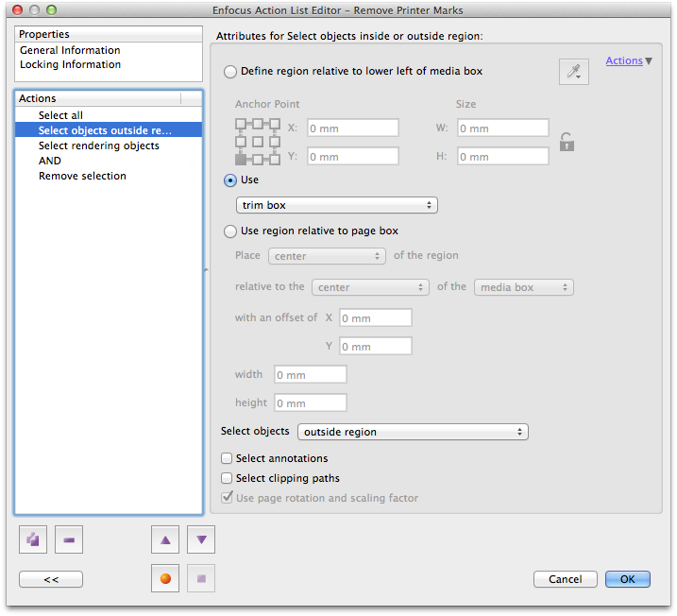The height and width of the screenshot is (616, 677).
Task: Open General Information properties
Action: tap(70, 50)
